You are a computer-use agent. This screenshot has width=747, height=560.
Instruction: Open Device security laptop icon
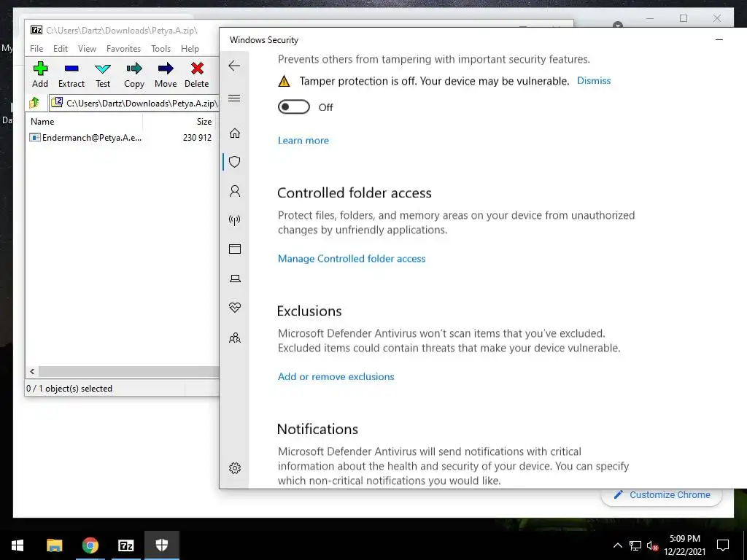click(234, 279)
